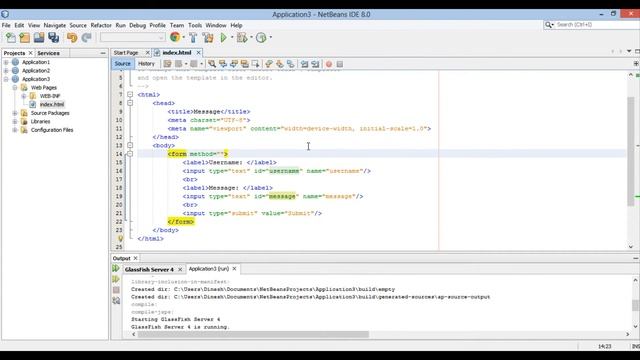This screenshot has width=640, height=360.
Task: Open the Tools menu
Action: (x=195, y=25)
